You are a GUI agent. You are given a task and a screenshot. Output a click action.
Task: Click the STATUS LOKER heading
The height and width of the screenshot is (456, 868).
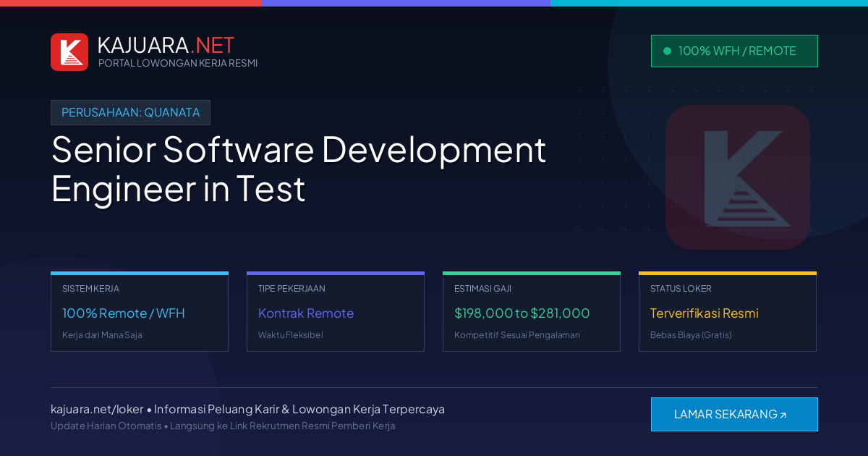point(681,288)
